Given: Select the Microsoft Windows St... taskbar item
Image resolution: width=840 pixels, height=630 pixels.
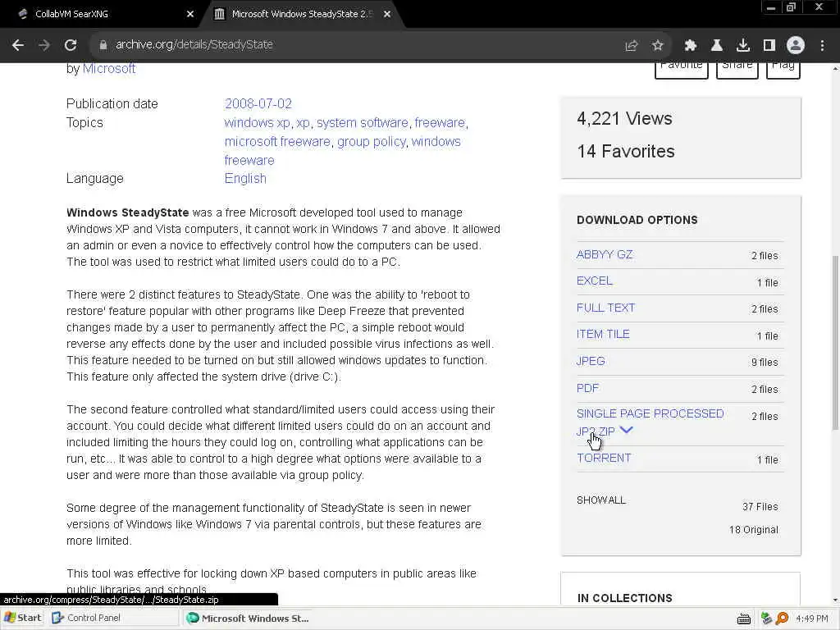Looking at the screenshot, I should (x=248, y=618).
